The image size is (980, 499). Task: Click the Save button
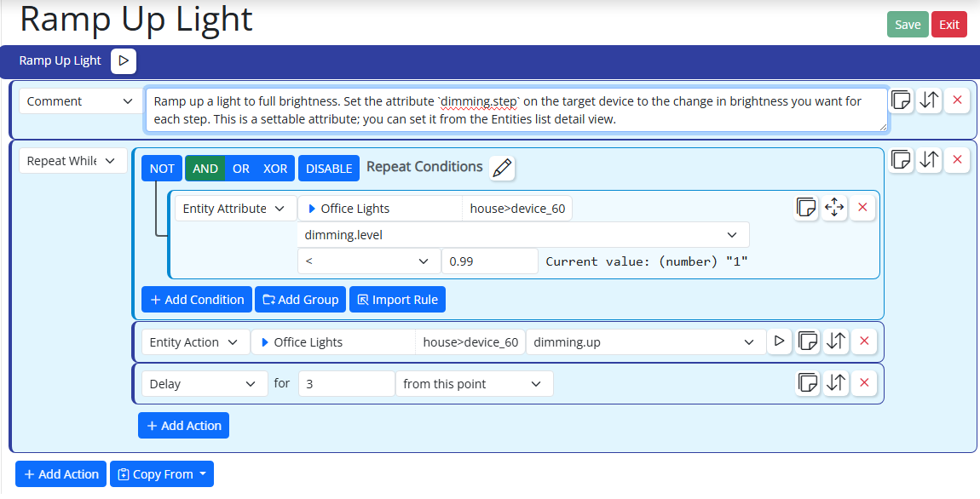908,25
